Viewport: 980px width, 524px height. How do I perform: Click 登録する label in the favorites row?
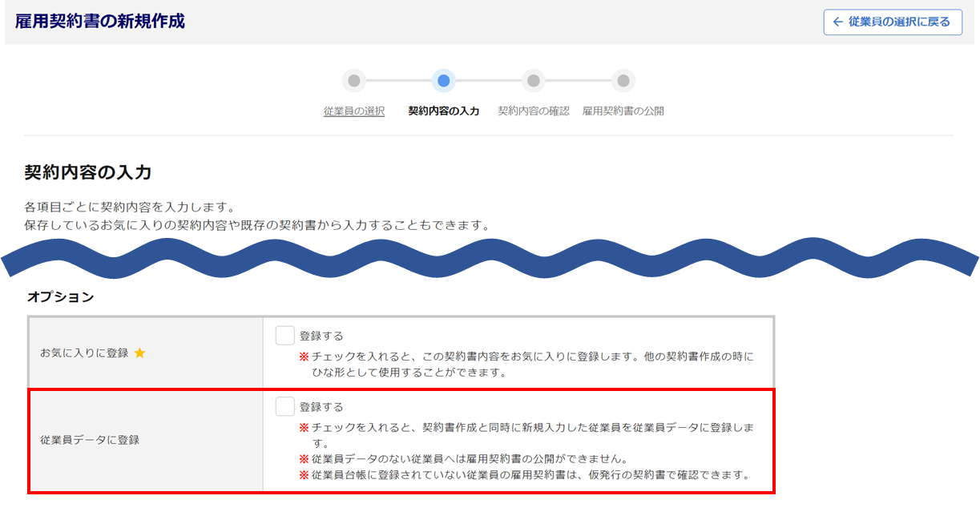[x=321, y=336]
